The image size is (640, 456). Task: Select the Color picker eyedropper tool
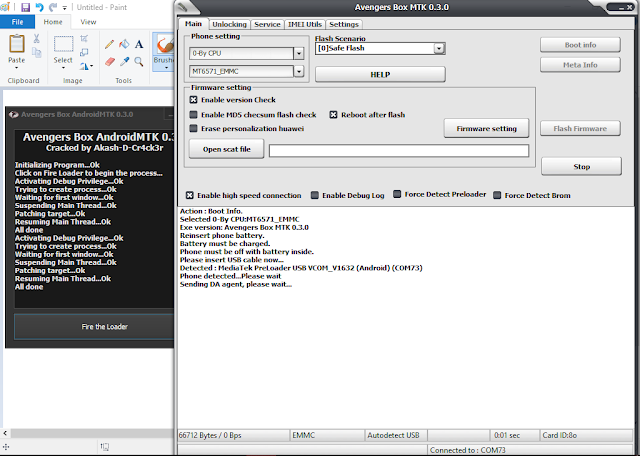[x=124, y=61]
